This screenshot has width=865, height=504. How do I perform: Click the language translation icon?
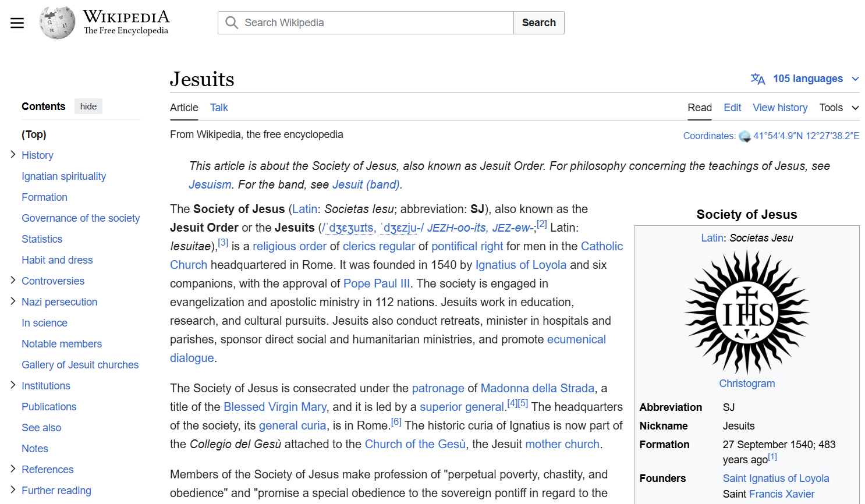[758, 79]
